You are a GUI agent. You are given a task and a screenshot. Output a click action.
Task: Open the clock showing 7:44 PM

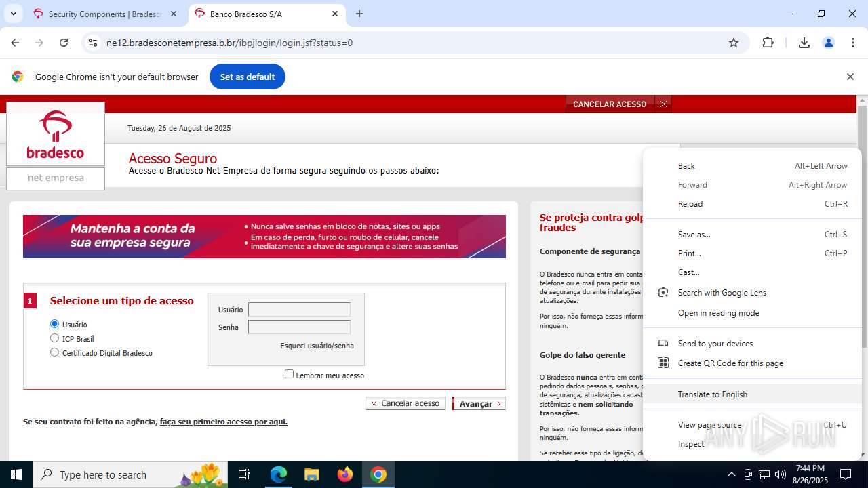(x=810, y=474)
